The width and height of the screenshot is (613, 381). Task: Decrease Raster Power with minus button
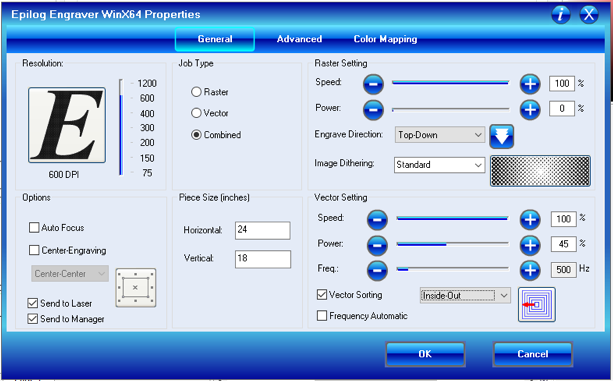[373, 110]
